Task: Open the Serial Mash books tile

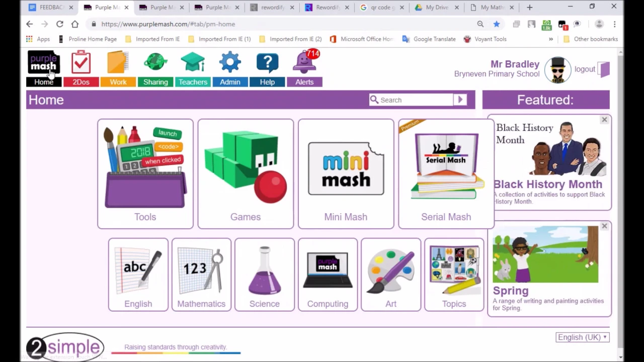Action: (x=446, y=174)
